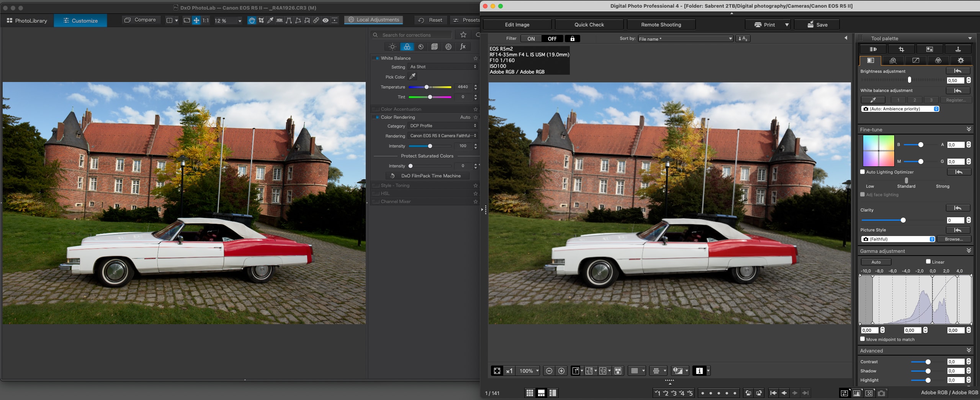This screenshot has width=980, height=400.
Task: Zoom out with the minus magnifier button
Action: tap(549, 371)
